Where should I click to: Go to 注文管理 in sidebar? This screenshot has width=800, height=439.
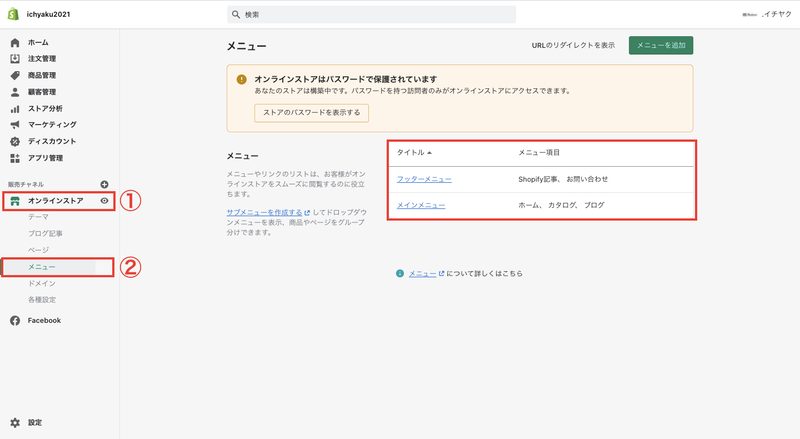(x=42, y=59)
